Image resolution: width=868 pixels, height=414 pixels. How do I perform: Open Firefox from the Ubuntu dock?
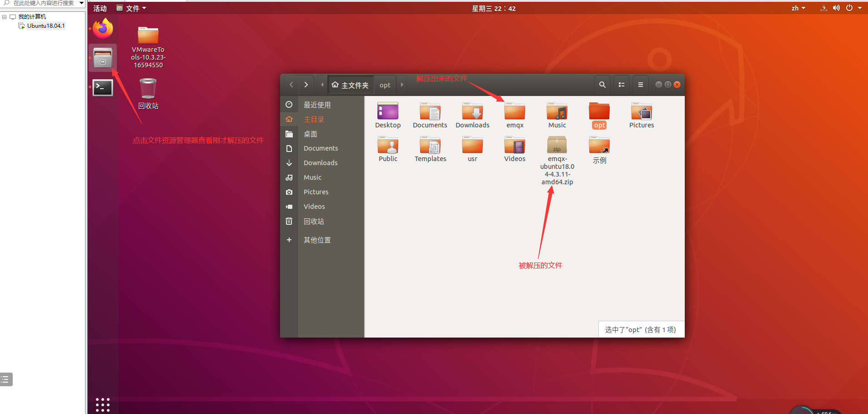tap(103, 29)
